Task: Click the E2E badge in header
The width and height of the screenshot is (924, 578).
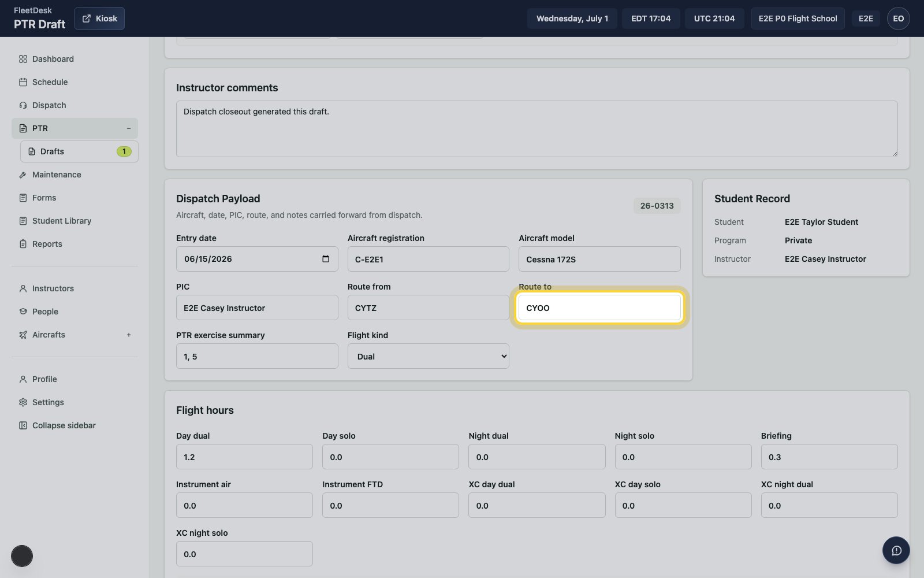Action: (866, 18)
